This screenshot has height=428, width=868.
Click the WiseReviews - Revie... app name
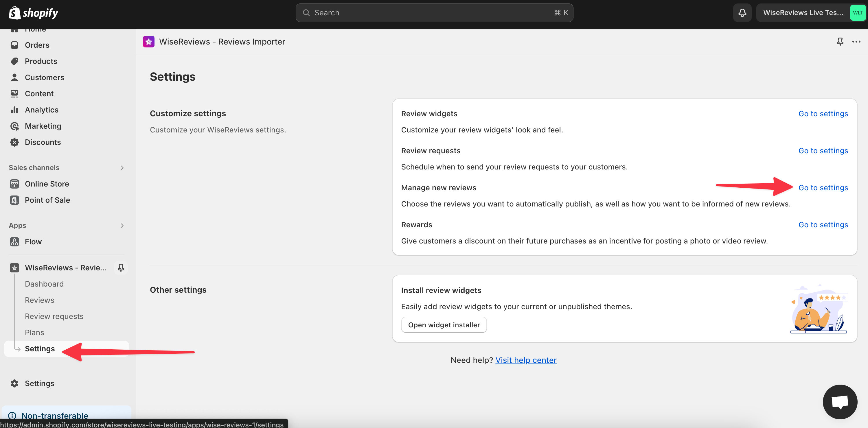click(x=66, y=268)
